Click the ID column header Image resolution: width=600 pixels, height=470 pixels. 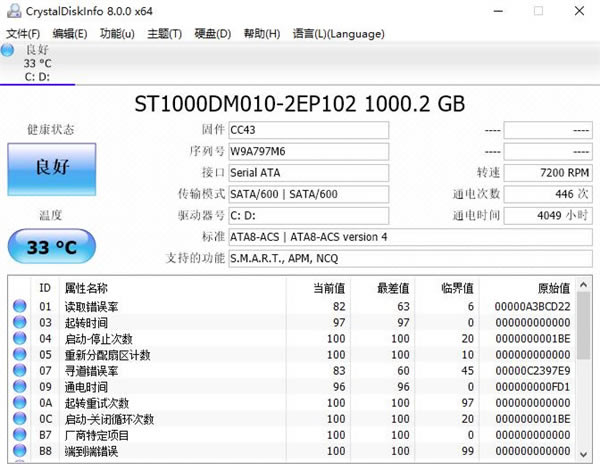[45, 288]
